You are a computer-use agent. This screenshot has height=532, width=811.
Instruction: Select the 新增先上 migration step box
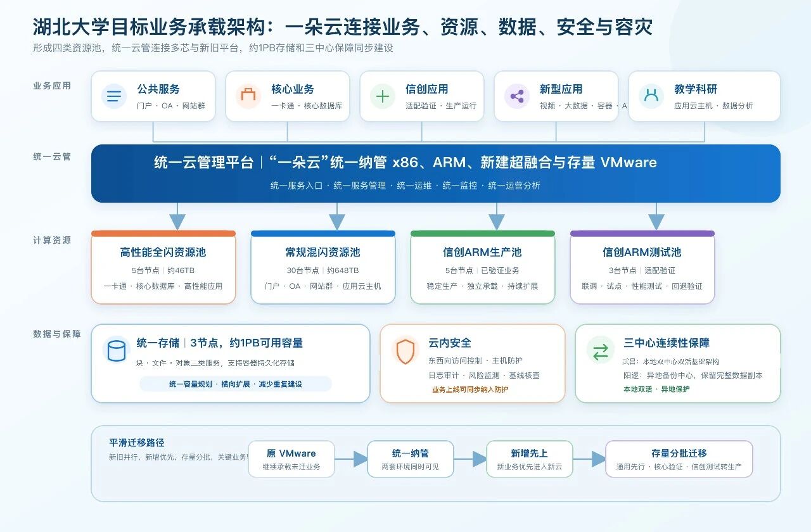pos(530,459)
